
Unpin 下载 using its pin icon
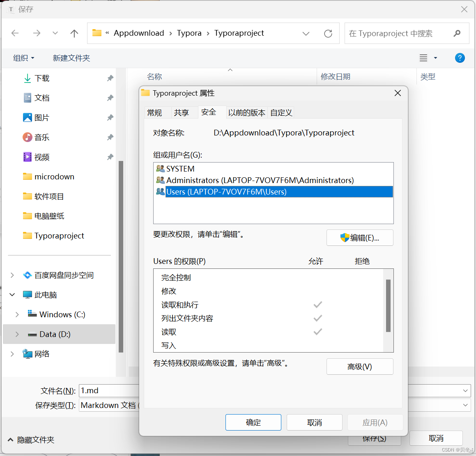coord(110,78)
